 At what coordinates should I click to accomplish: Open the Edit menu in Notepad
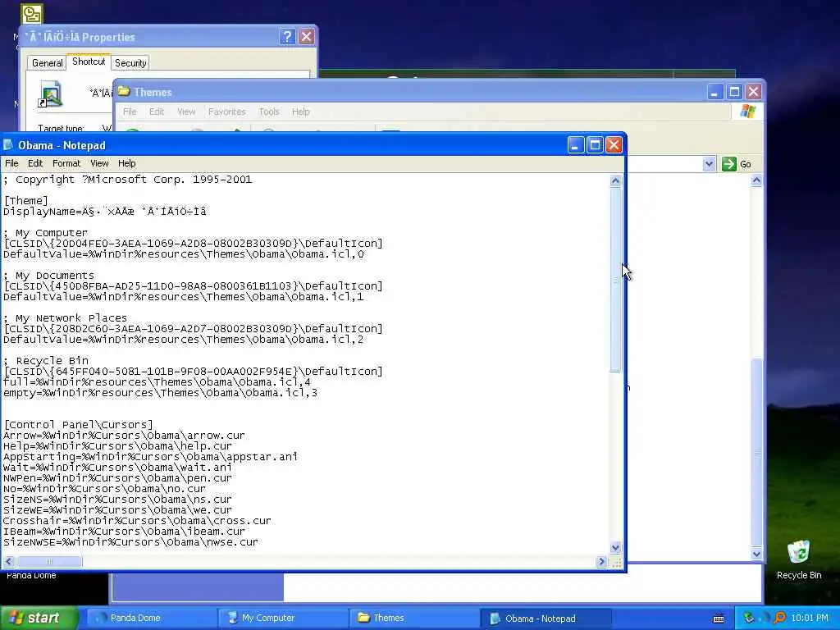coord(35,163)
